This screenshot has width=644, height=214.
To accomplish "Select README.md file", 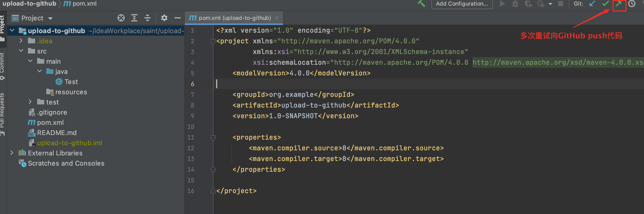I will click(x=52, y=133).
